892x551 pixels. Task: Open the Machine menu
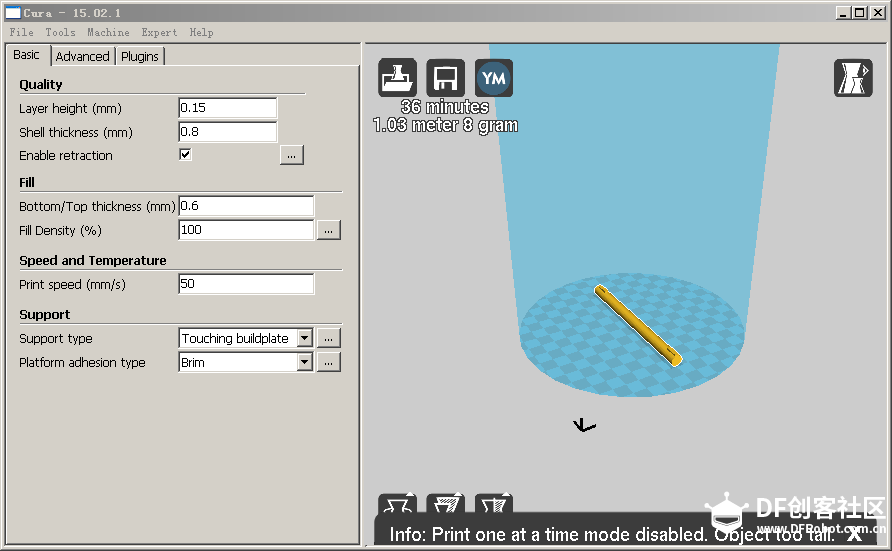coord(108,32)
